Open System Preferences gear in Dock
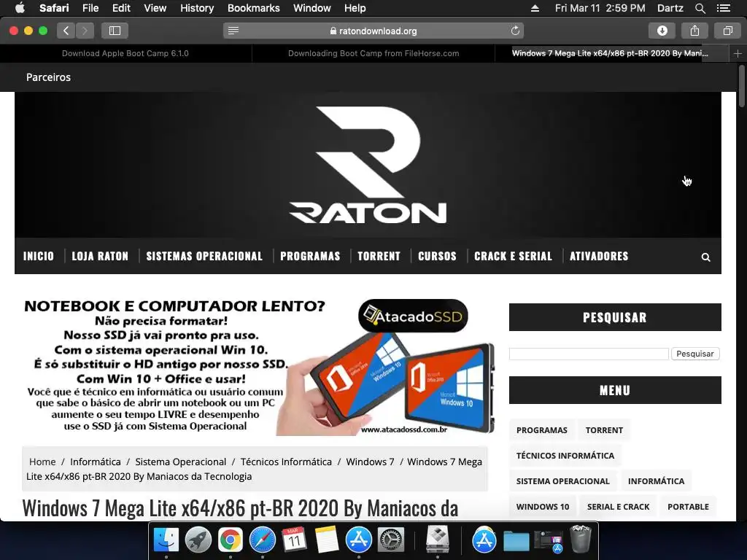This screenshot has height=560, width=747. (391, 540)
